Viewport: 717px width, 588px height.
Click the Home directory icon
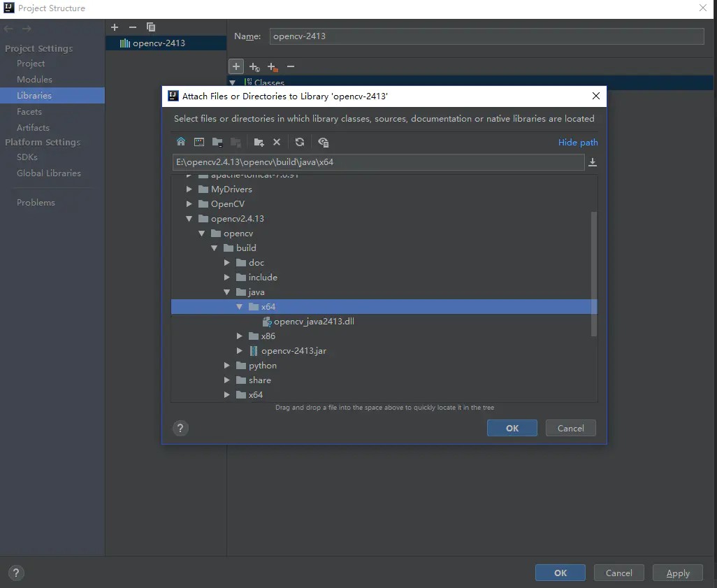(x=181, y=142)
